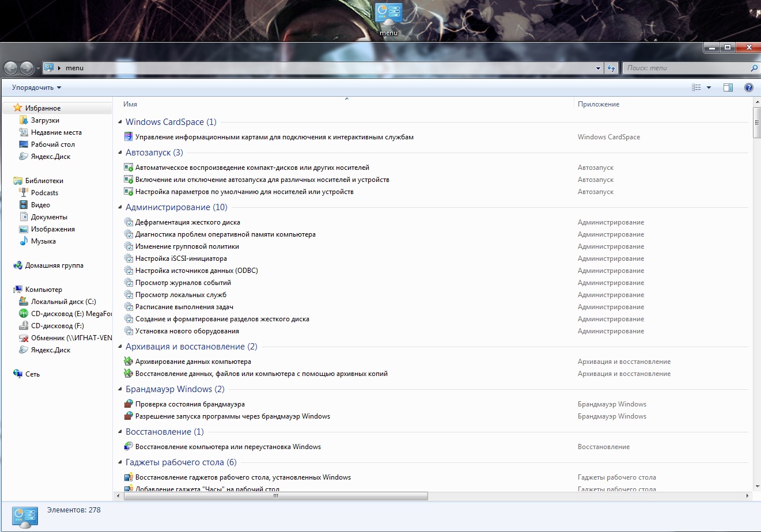The height and width of the screenshot is (532, 761).
Task: Select CD-дисковод (E:) MegaFon in navigation pane
Action: click(71, 314)
